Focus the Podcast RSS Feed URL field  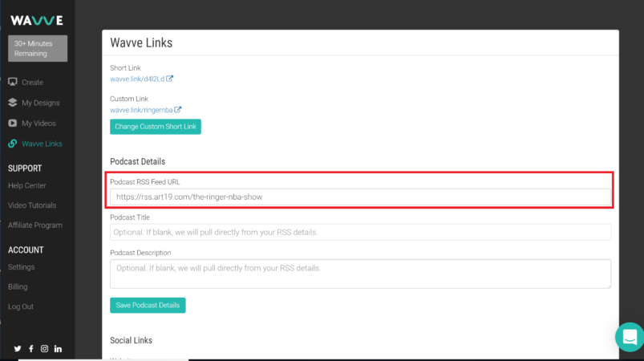pyautogui.click(x=360, y=197)
